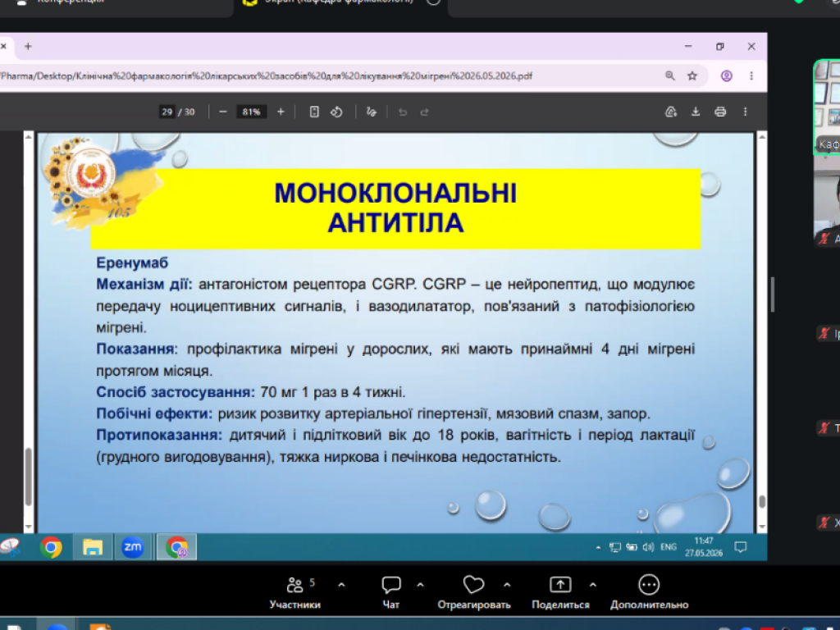840x630 pixels.
Task: Open Chrome from the shared taskbar
Action: point(51,547)
